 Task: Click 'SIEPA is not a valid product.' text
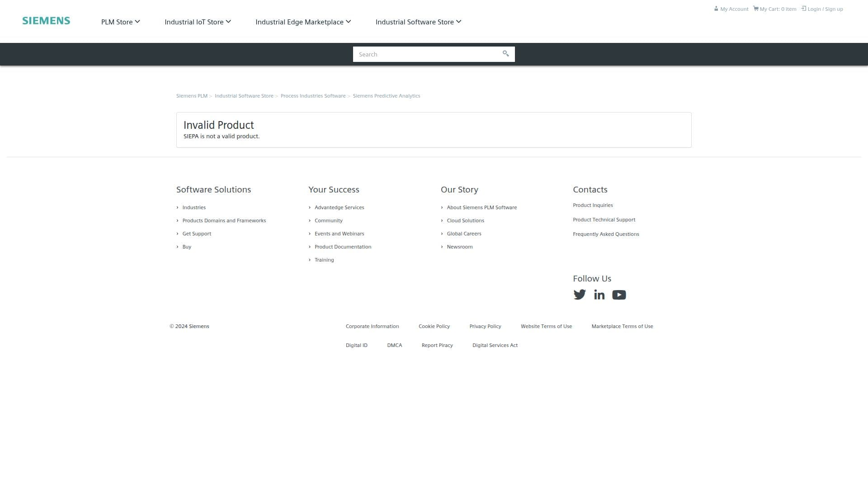[222, 136]
